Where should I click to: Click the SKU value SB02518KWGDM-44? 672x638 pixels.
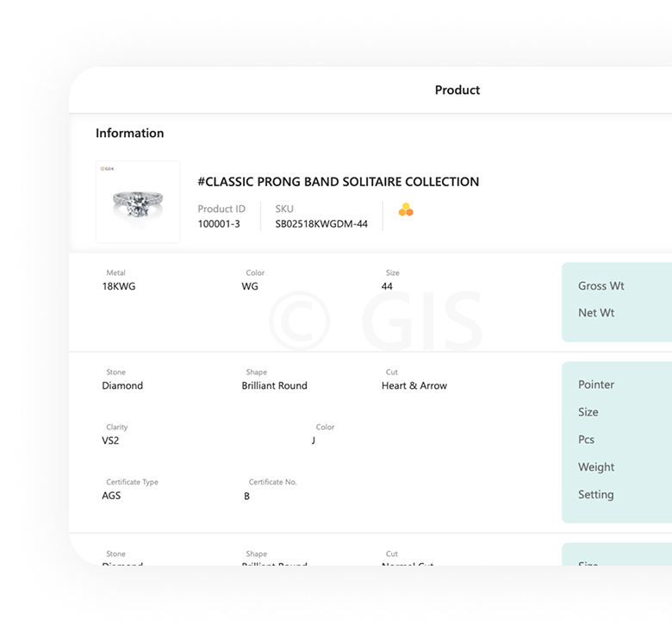click(321, 224)
